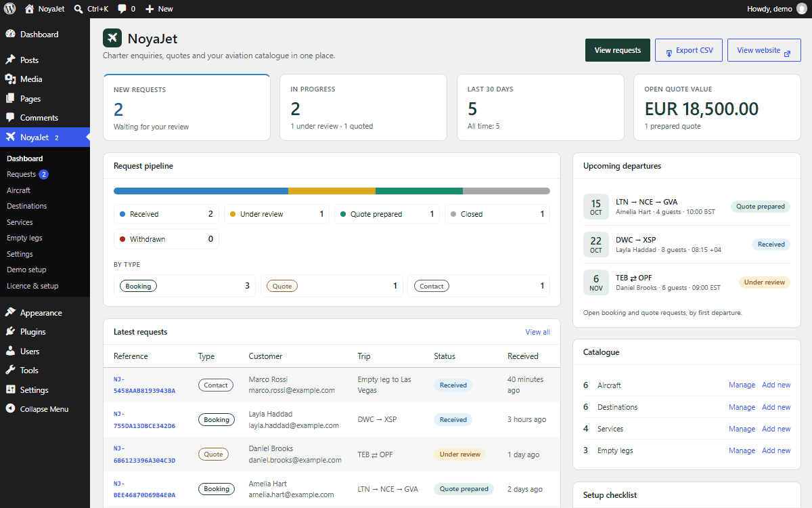Click the Users person icon
Image resolution: width=812 pixels, height=508 pixels.
(x=10, y=351)
